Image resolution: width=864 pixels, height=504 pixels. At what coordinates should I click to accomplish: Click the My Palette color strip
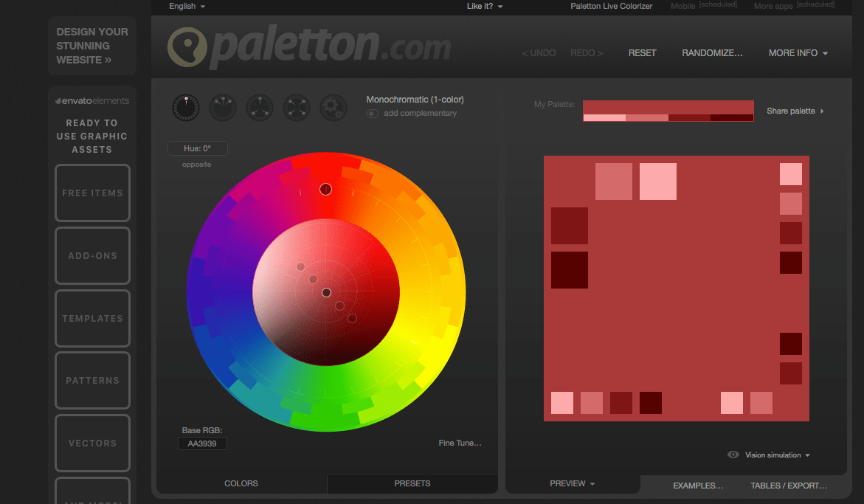tap(668, 111)
